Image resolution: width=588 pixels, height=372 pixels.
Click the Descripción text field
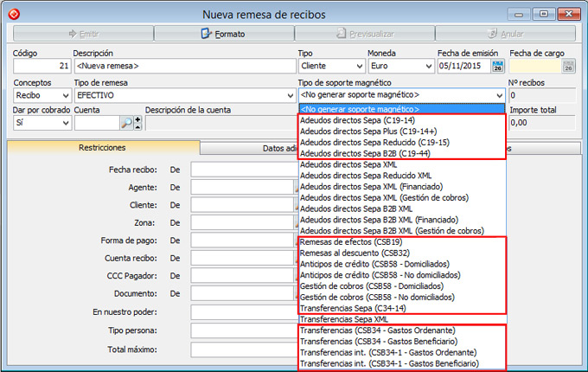pos(178,66)
